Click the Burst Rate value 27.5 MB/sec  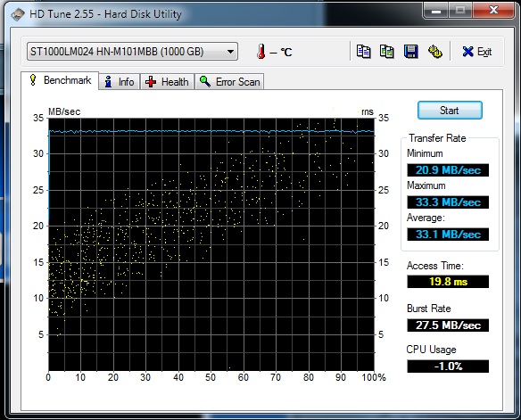(x=448, y=325)
